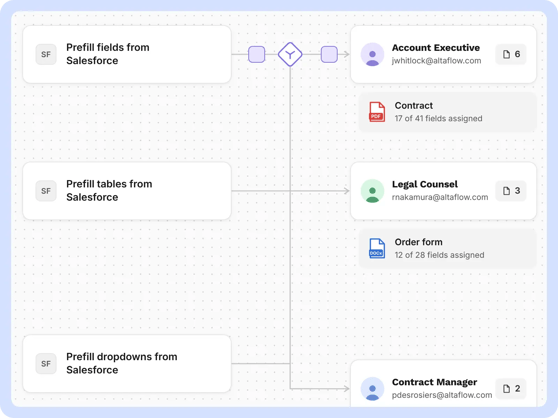Click the blue DOCX icon on Order form

click(377, 248)
